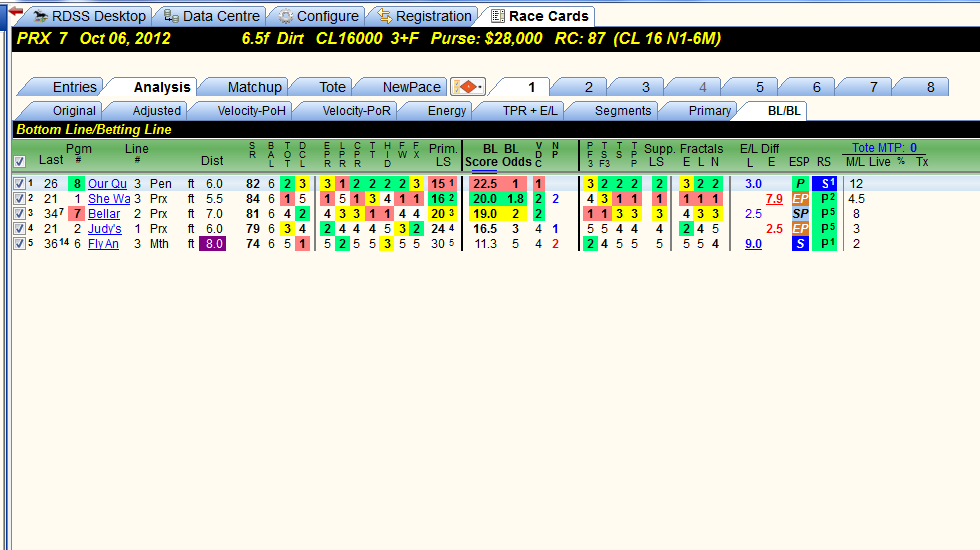980x550 pixels.
Task: Open the Our Qu horse link
Action: tap(107, 184)
